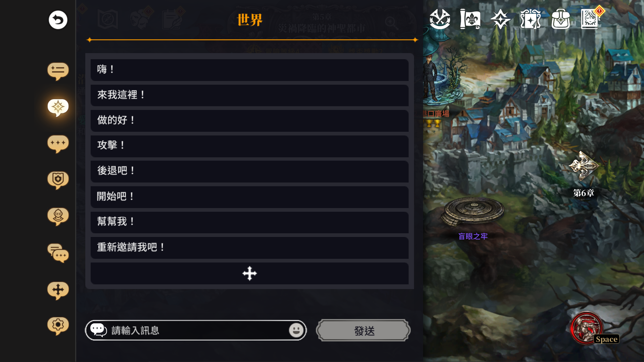Open the three-star chat channel icon
Image resolution: width=644 pixels, height=362 pixels.
[x=58, y=144]
